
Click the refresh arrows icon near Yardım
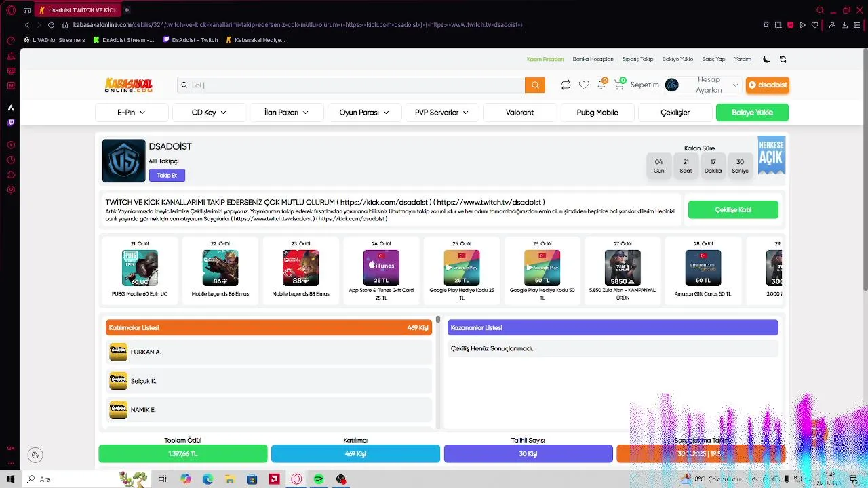point(783,59)
